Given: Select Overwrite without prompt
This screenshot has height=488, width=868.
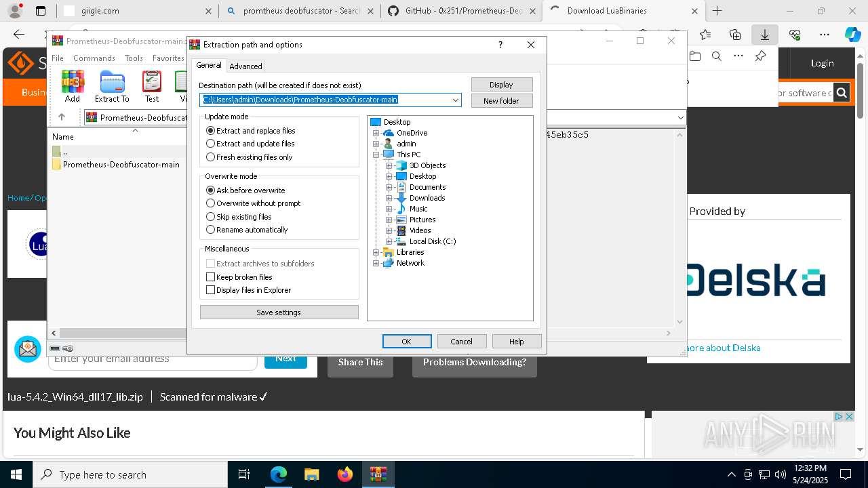Looking at the screenshot, I should coord(253,203).
